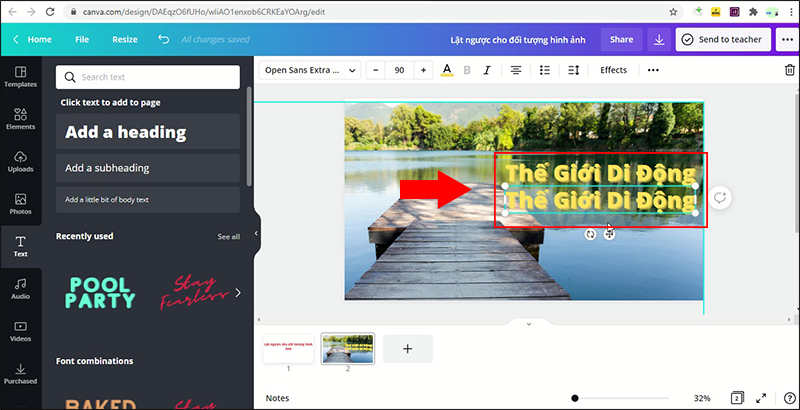Screen dimensions: 800x410
Task: Open the Purchased sidebar tab
Action: (20, 373)
